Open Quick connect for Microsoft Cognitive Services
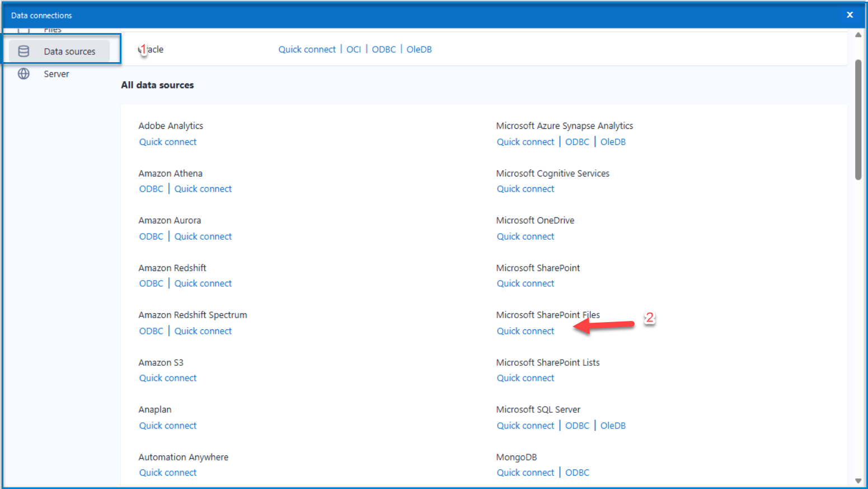This screenshot has height=489, width=868. (x=526, y=189)
